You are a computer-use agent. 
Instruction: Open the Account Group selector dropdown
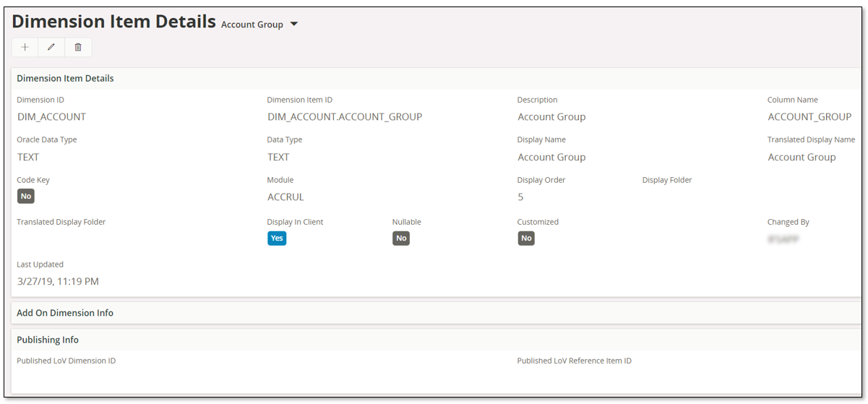pos(259,25)
